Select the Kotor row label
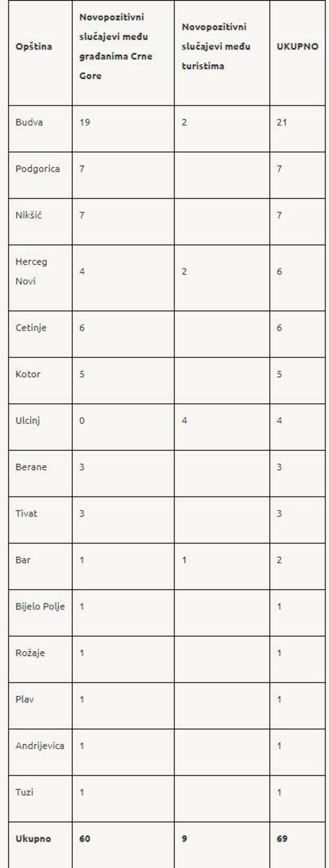329x868 pixels. tap(28, 374)
